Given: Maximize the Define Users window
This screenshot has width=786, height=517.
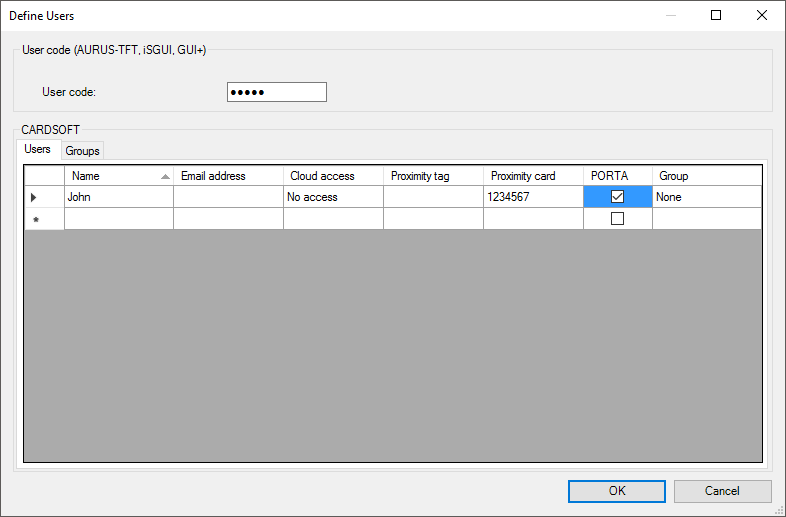Looking at the screenshot, I should tap(716, 15).
